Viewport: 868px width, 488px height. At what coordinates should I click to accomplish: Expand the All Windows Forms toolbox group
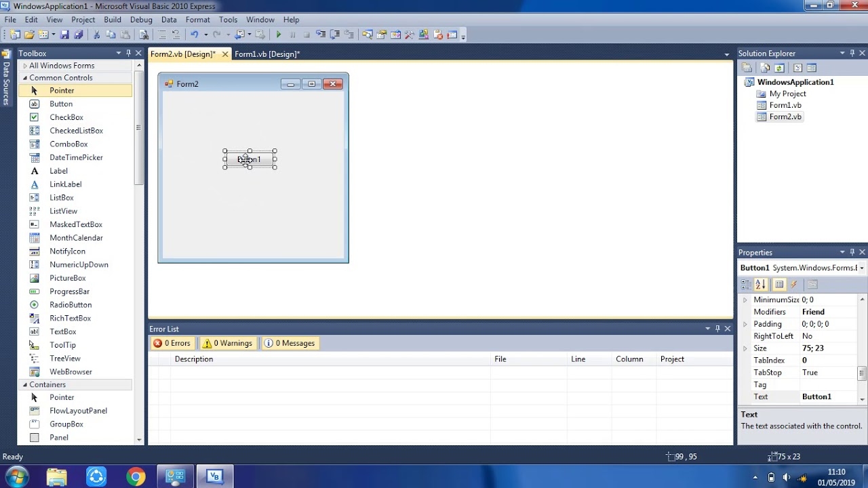coord(25,66)
